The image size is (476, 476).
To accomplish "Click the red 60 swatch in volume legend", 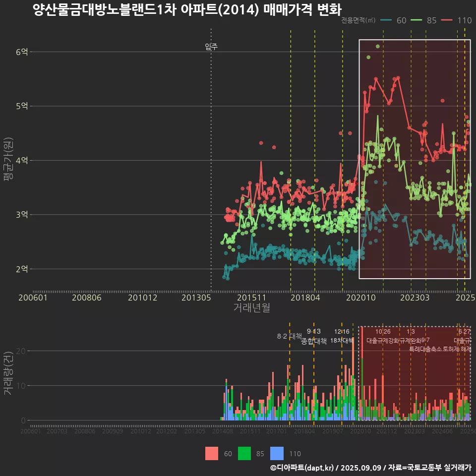I will coord(212,454).
